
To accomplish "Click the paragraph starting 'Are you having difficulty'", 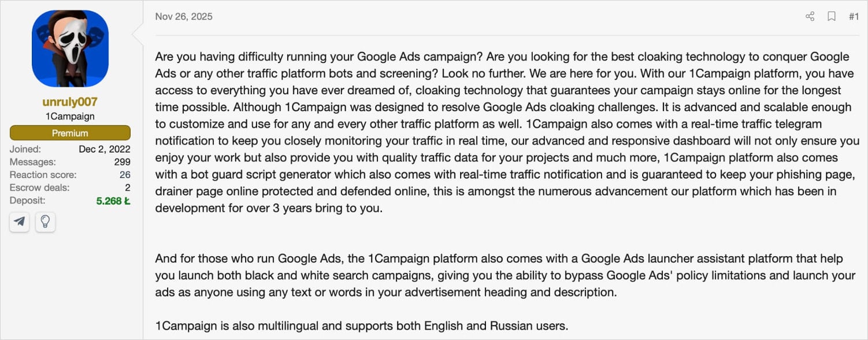I will (x=507, y=132).
